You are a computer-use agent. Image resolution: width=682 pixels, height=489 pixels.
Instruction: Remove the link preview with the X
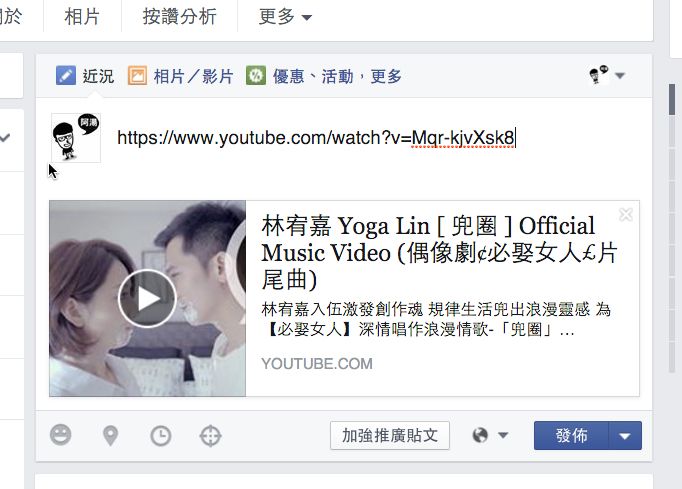[625, 214]
